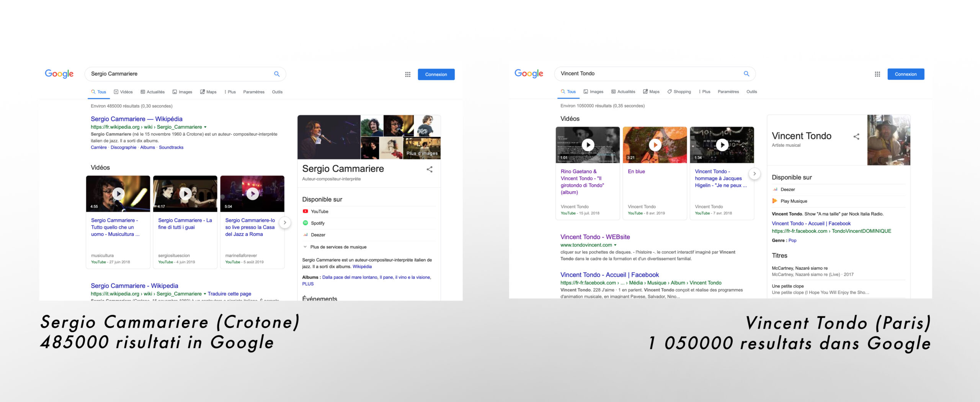Open Google apps grid beside left Connexion button
980x402 pixels.
408,74
